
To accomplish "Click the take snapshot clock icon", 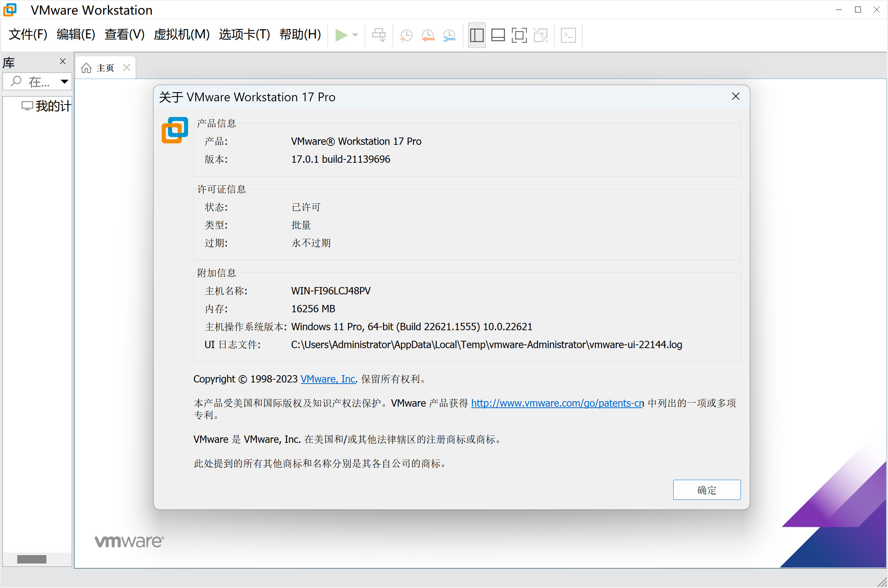I will pyautogui.click(x=406, y=35).
